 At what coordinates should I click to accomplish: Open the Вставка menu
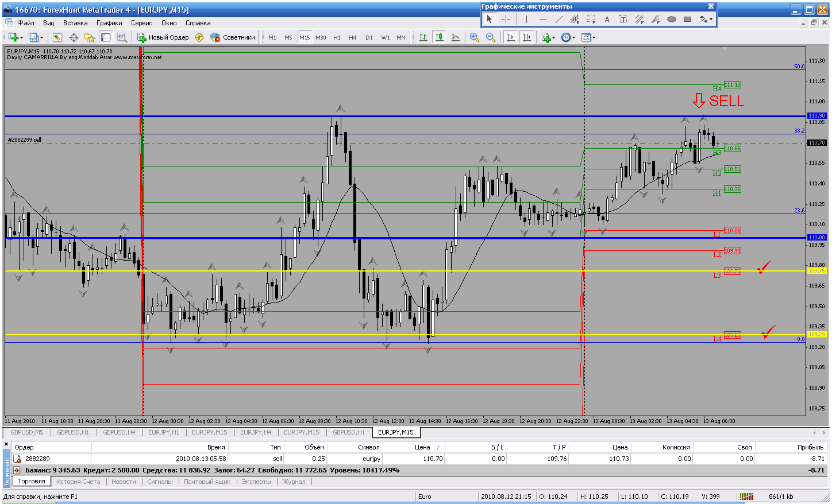pos(75,23)
